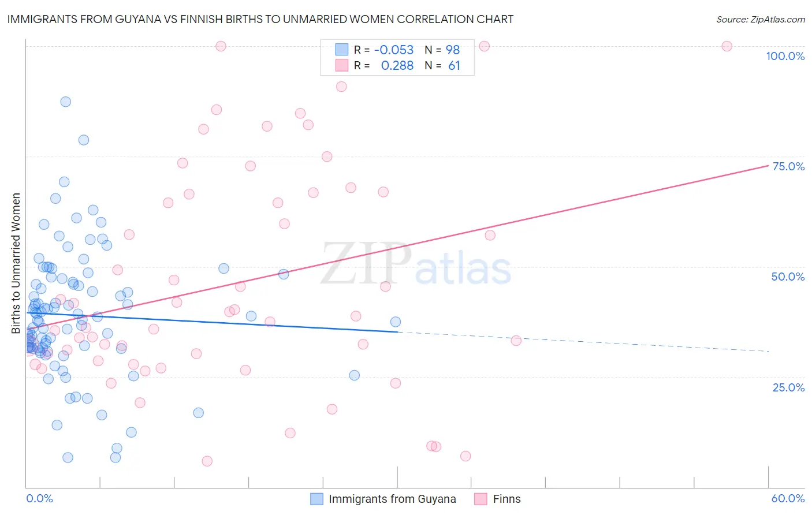Click the right end of pink trend line

tap(768, 166)
